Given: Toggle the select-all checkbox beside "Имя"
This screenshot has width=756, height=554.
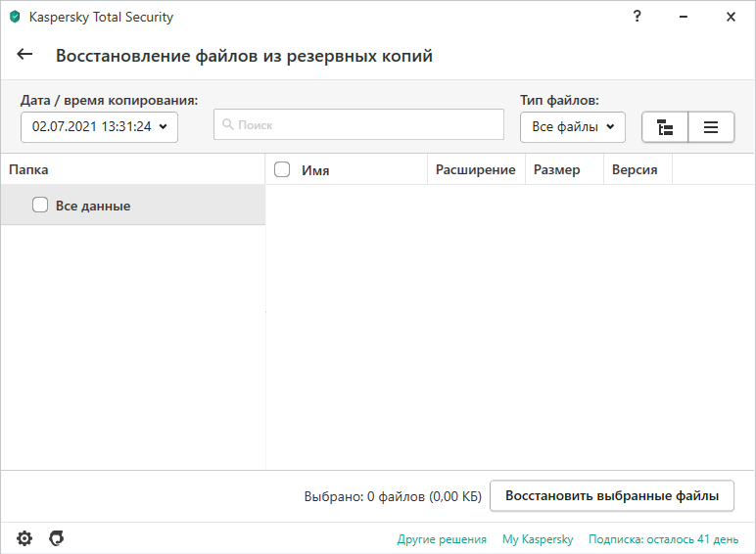Looking at the screenshot, I should [282, 169].
